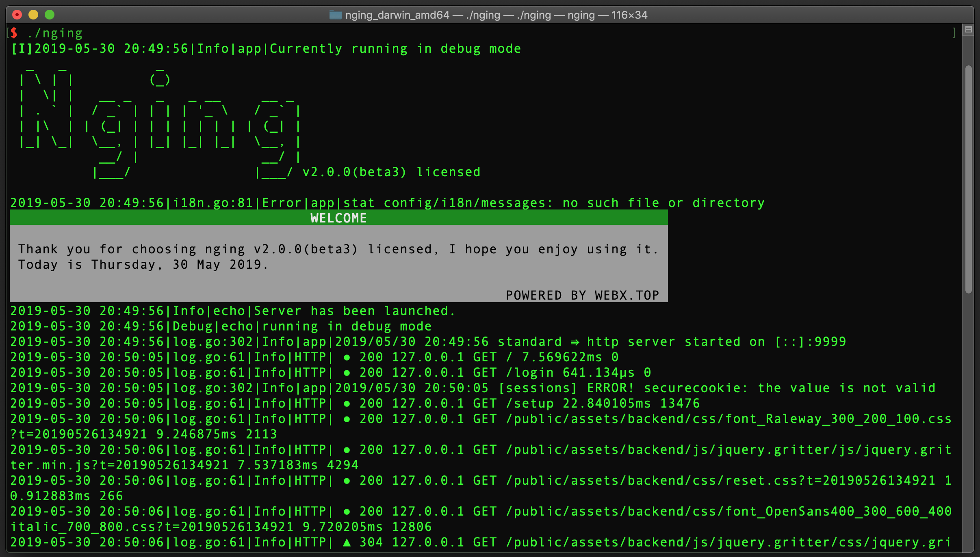The width and height of the screenshot is (980, 557).
Task: Click 'v2.0.0(beta3) licensed' version text
Action: coord(392,172)
